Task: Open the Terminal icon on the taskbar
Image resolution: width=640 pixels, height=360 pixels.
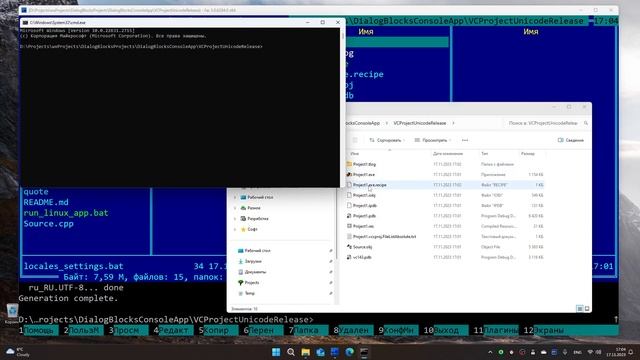Action: tap(364, 352)
